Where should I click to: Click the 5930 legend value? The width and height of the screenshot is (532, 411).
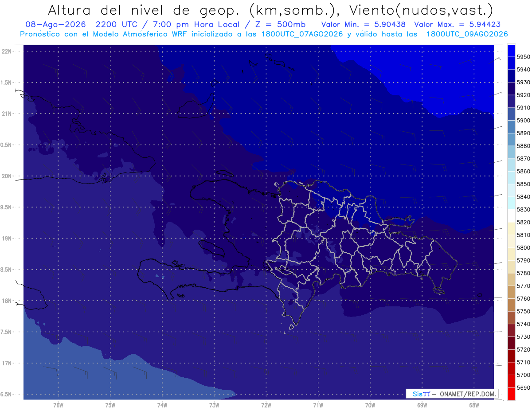[x=523, y=82]
